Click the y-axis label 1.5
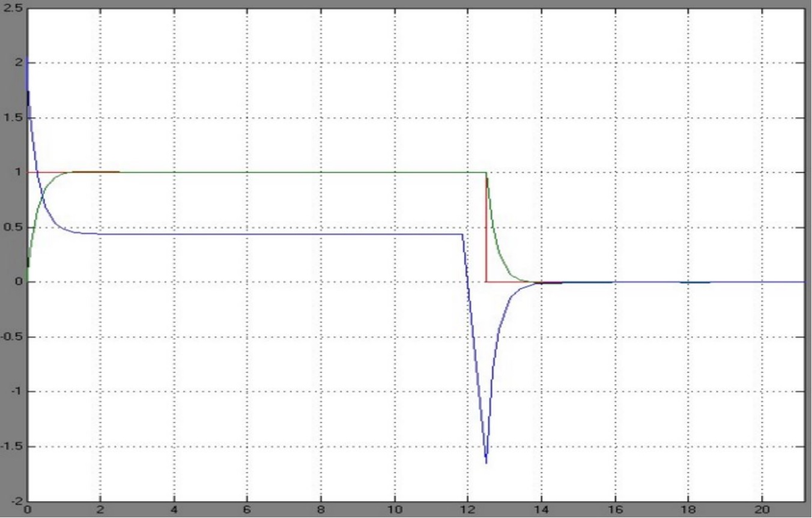The height and width of the screenshot is (518, 812). tap(13, 118)
